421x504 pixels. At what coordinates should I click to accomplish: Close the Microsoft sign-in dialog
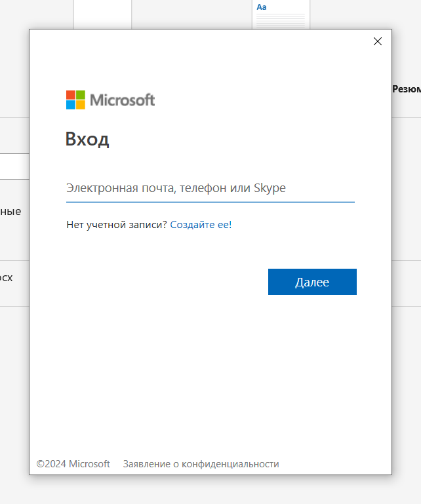pyautogui.click(x=378, y=41)
